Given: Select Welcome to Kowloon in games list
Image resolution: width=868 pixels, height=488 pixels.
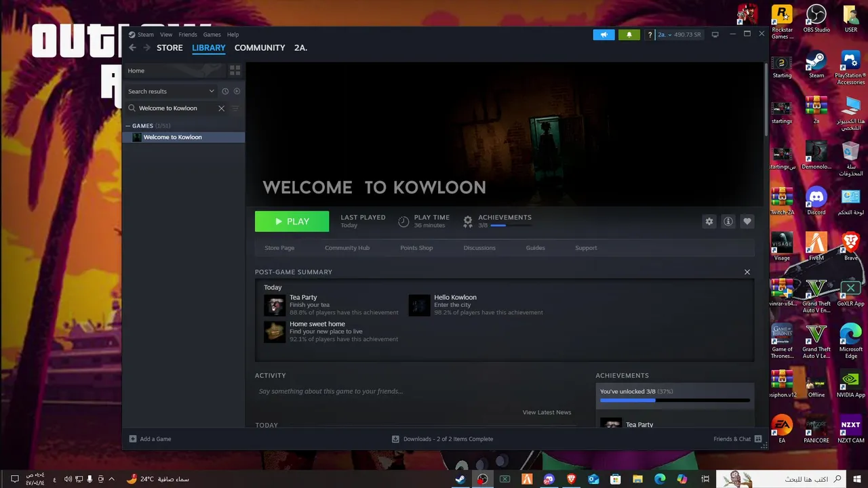Looking at the screenshot, I should [x=184, y=137].
